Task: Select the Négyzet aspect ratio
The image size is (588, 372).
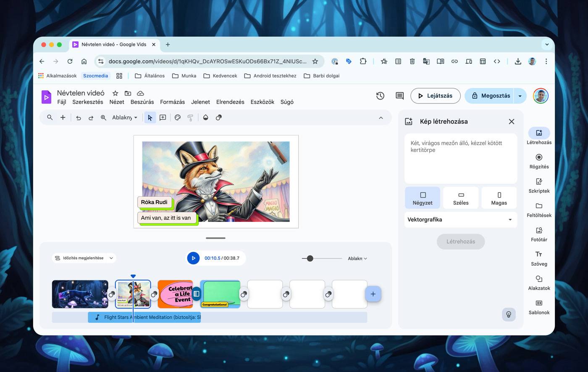Action: [x=423, y=198]
